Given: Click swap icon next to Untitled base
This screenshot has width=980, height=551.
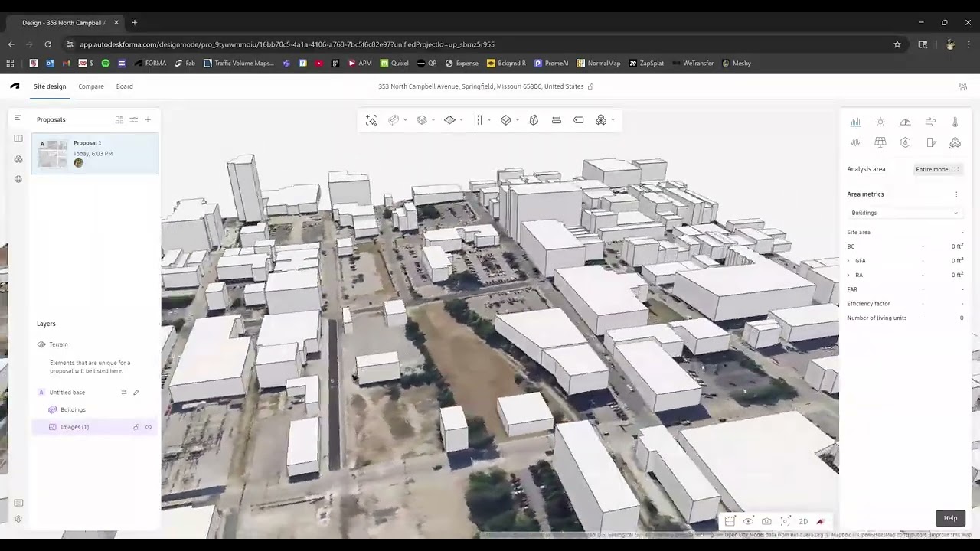Looking at the screenshot, I should (x=124, y=393).
